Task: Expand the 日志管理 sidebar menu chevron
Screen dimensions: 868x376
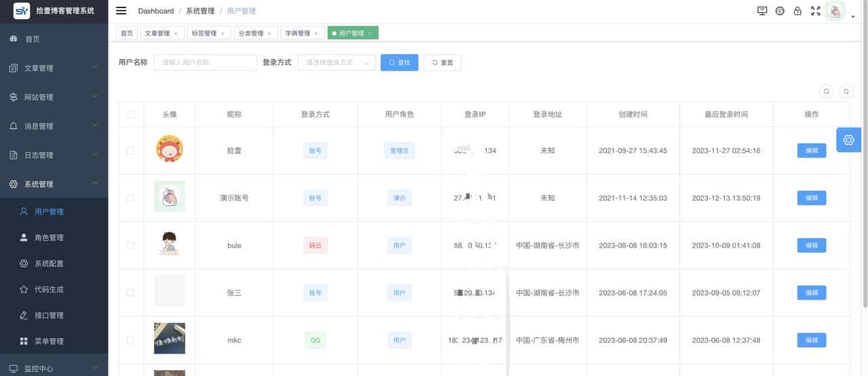Action: click(x=95, y=155)
